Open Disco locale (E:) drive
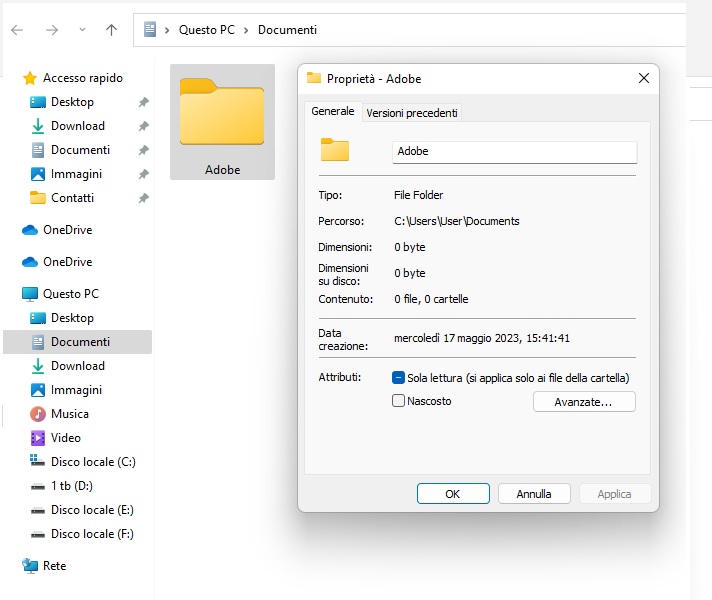Image resolution: width=712 pixels, height=600 pixels. (92, 510)
